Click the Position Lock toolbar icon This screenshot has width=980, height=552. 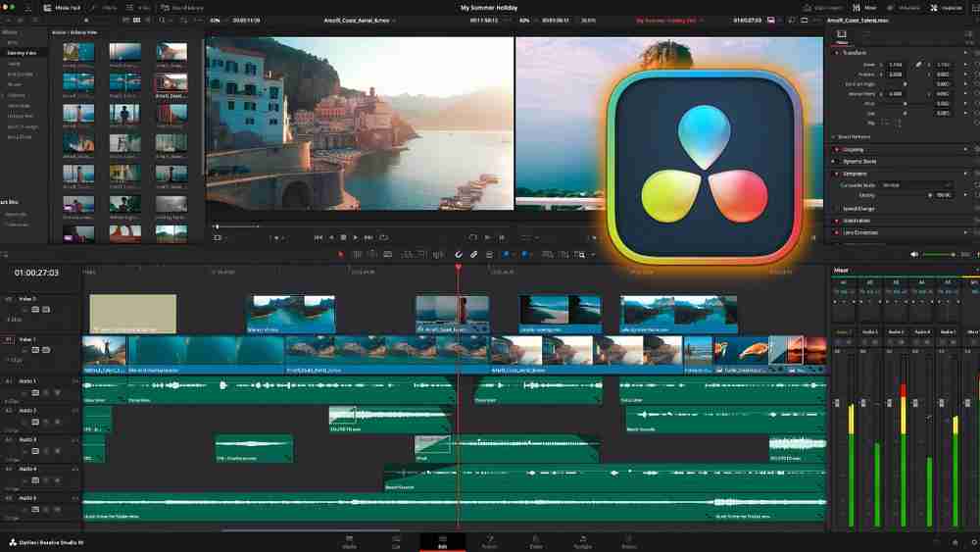[x=489, y=255]
